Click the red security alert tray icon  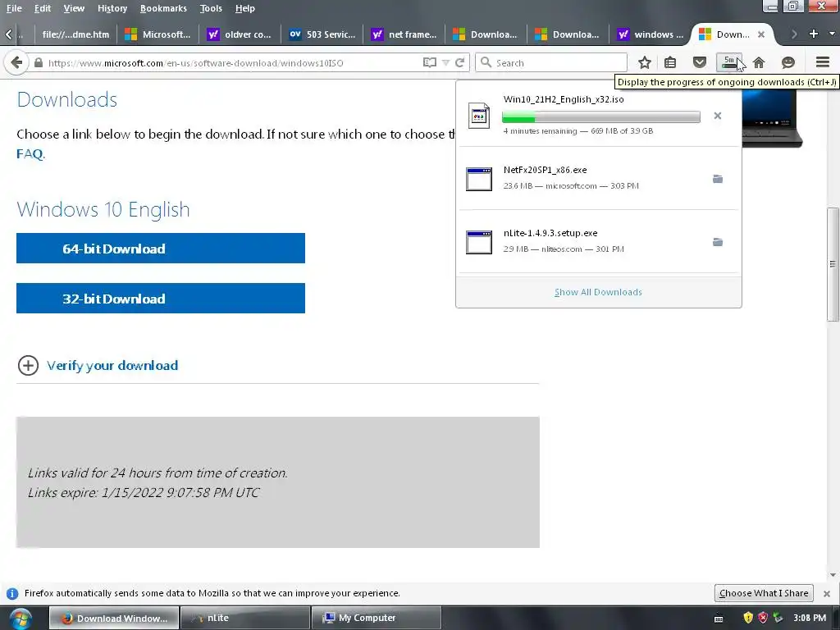point(763,618)
